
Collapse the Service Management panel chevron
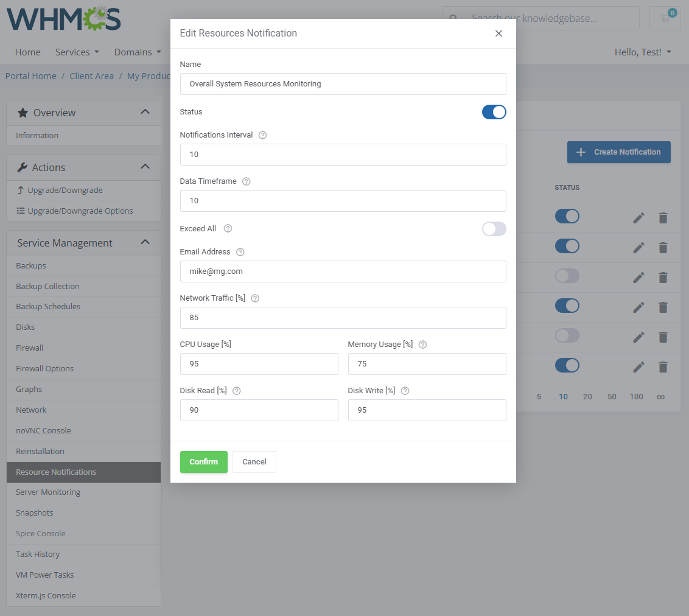(145, 242)
